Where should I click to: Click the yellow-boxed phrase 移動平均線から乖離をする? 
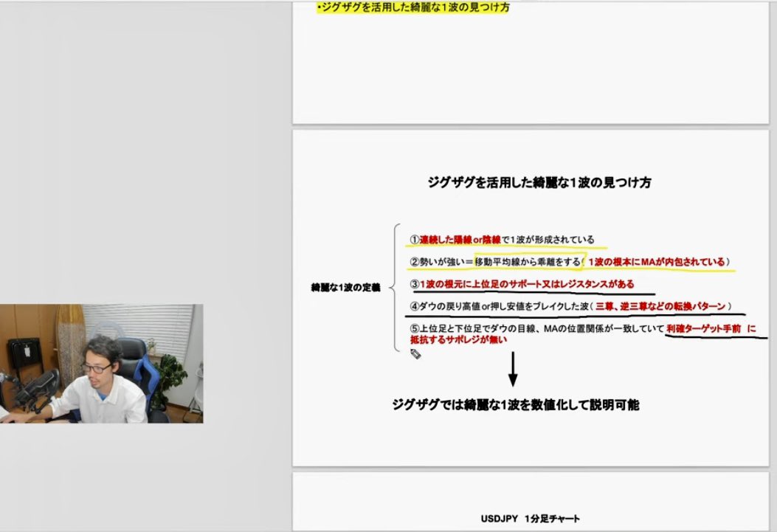pos(528,261)
